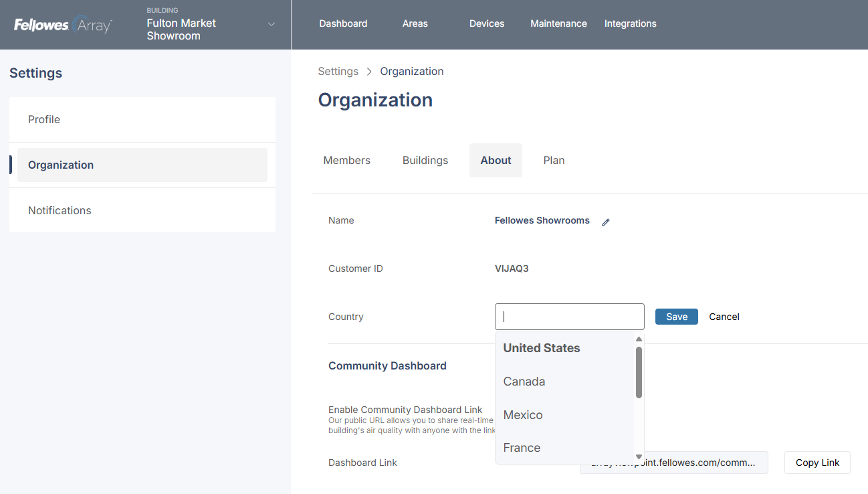Open Notifications in settings sidebar

[142, 210]
